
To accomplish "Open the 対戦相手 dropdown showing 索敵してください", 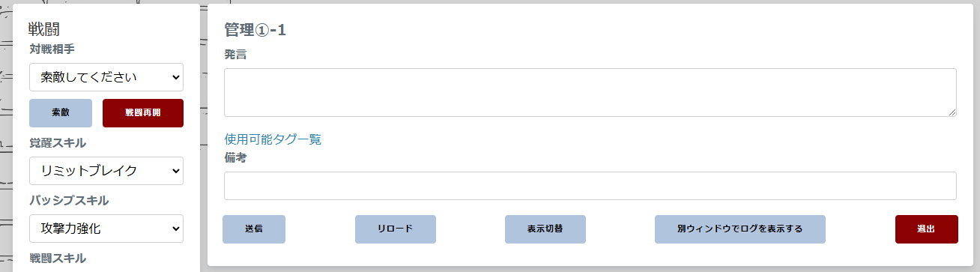I will pos(106,77).
